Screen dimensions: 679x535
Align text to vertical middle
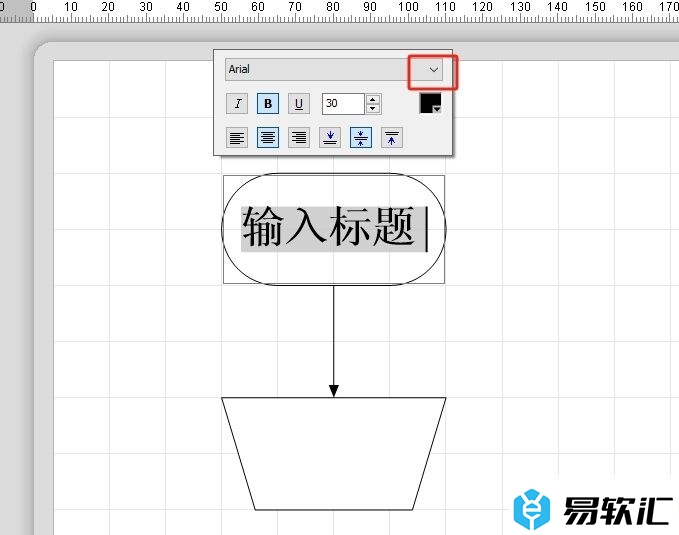click(x=361, y=138)
